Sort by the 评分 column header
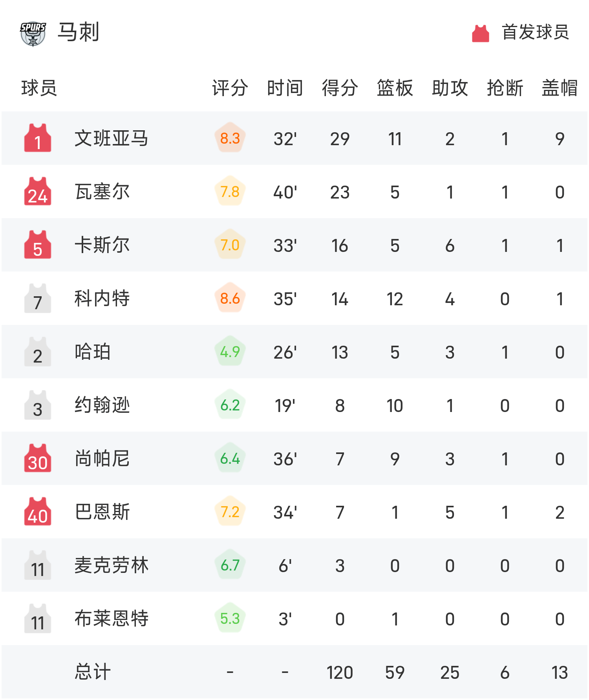This screenshot has width=589, height=700. point(230,88)
